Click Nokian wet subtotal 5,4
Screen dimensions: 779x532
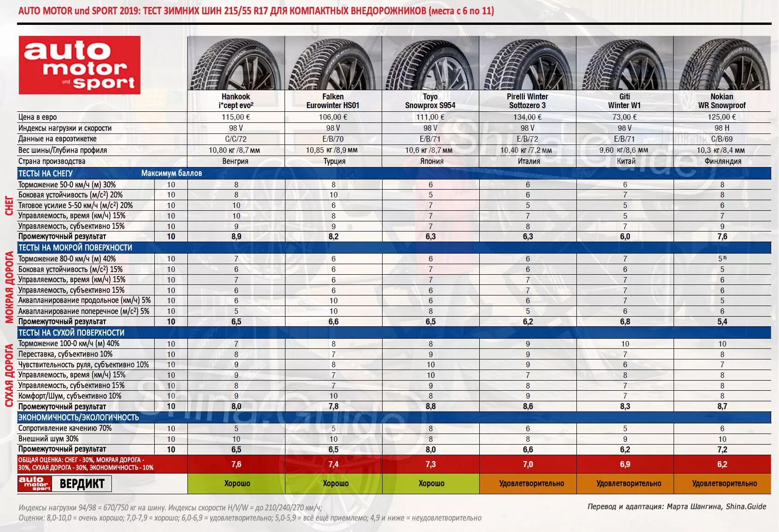pos(722,322)
